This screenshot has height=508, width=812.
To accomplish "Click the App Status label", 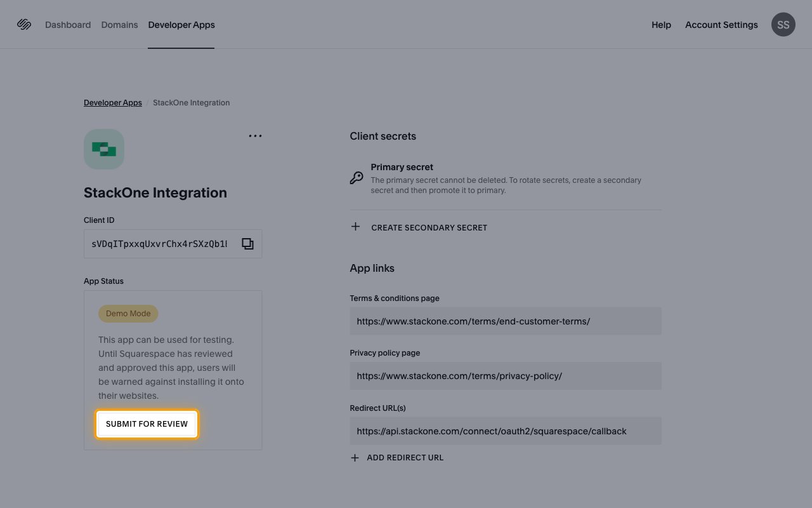I will [104, 281].
